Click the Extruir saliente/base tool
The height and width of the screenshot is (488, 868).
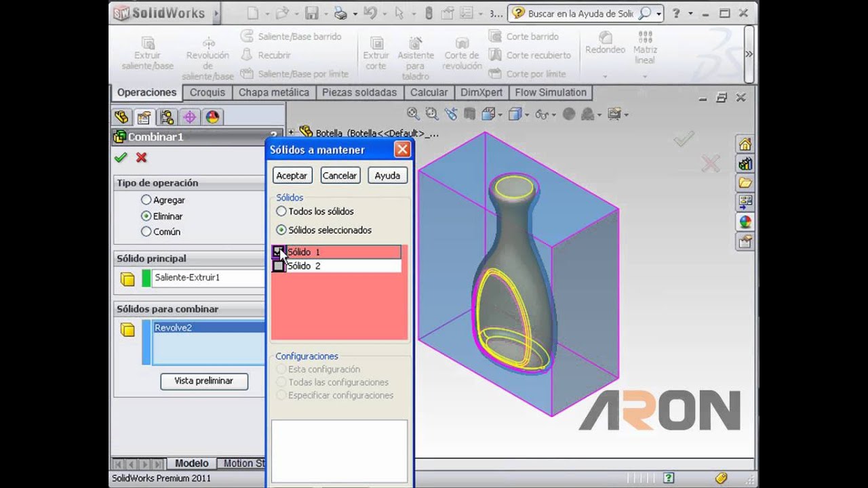pos(147,53)
